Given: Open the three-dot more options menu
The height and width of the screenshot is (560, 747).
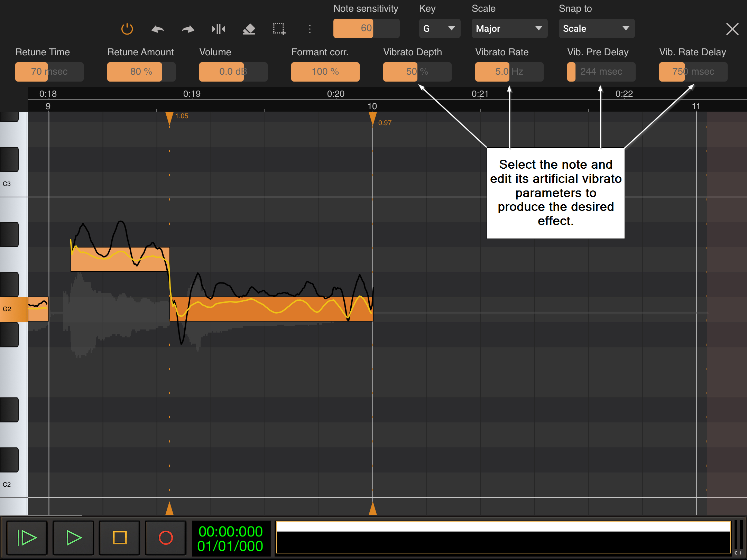Looking at the screenshot, I should [x=310, y=29].
